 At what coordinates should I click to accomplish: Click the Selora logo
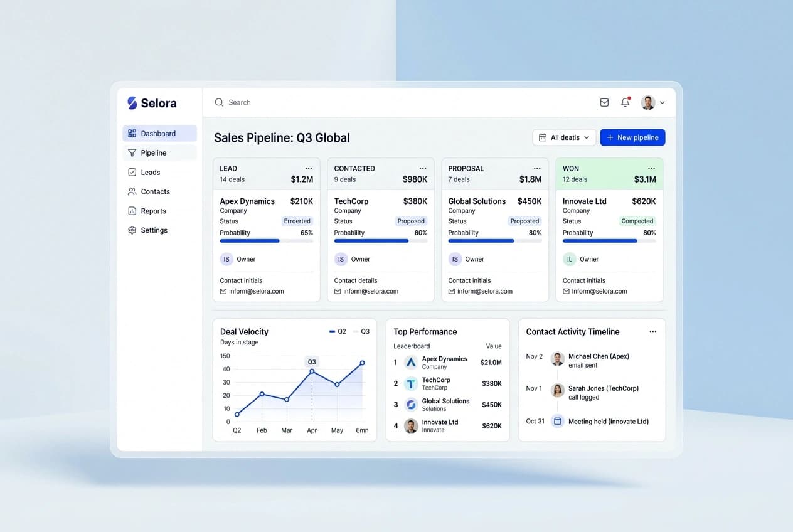152,103
